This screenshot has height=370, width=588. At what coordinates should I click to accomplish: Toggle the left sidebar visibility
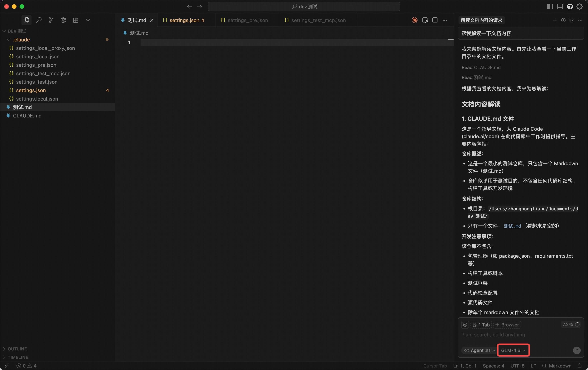tap(550, 7)
